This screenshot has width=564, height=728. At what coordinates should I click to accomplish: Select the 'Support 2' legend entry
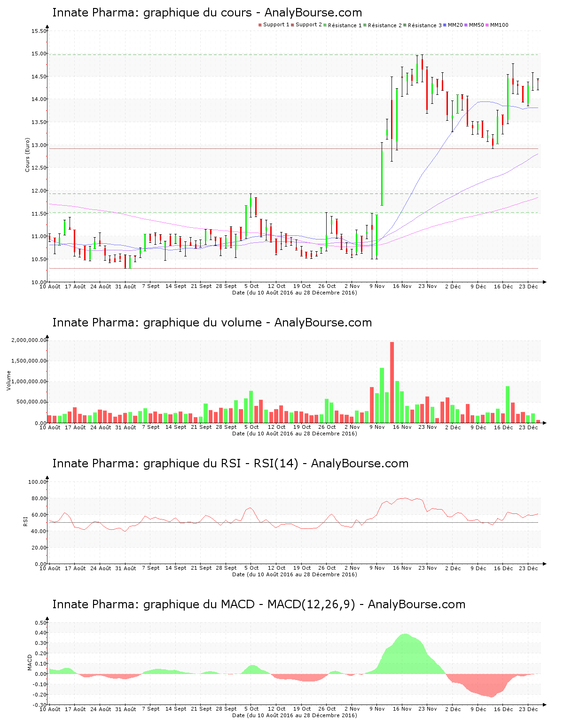point(306,25)
